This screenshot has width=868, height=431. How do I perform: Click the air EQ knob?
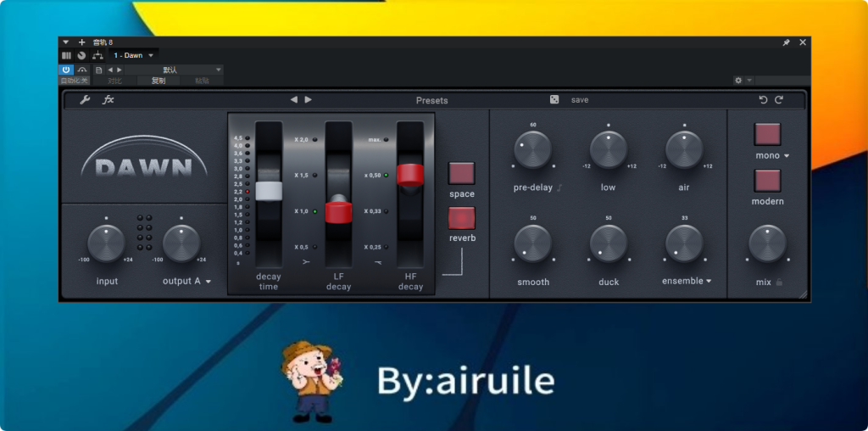click(x=684, y=150)
